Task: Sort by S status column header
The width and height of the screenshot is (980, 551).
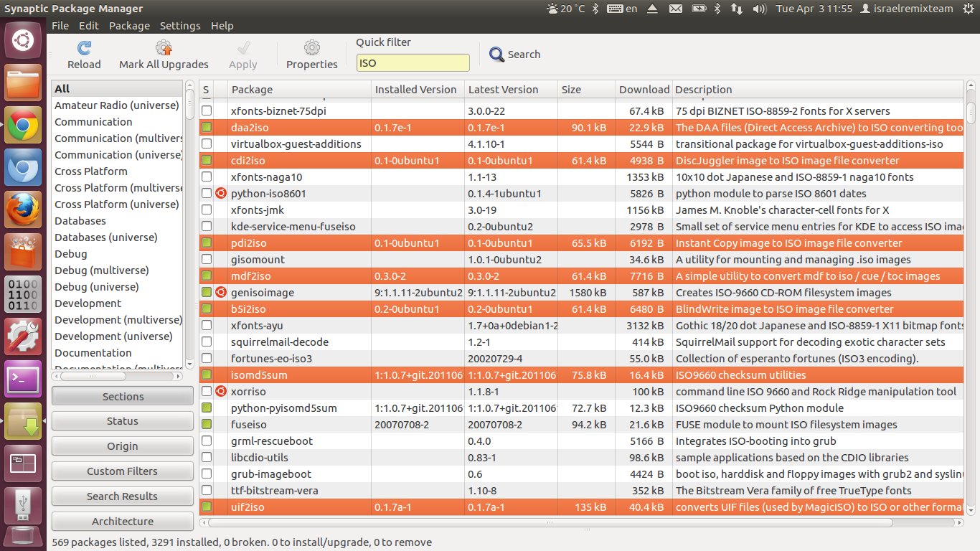Action: pos(206,90)
